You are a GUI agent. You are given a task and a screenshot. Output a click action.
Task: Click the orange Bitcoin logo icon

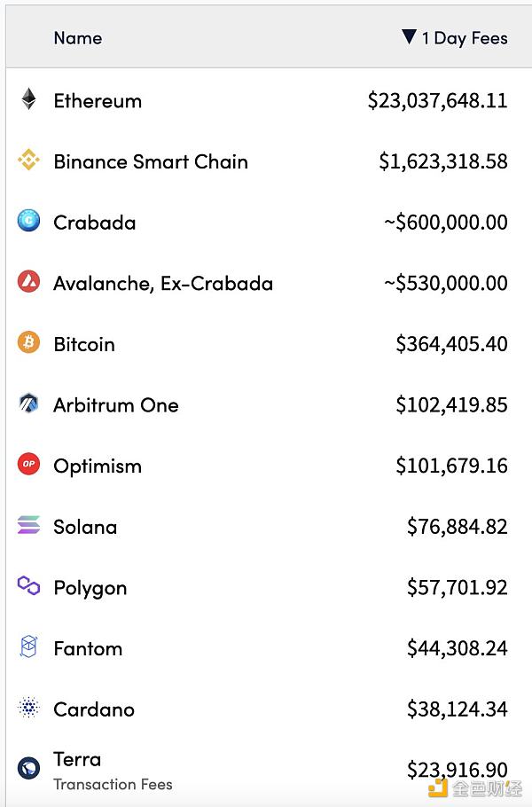coord(29,343)
